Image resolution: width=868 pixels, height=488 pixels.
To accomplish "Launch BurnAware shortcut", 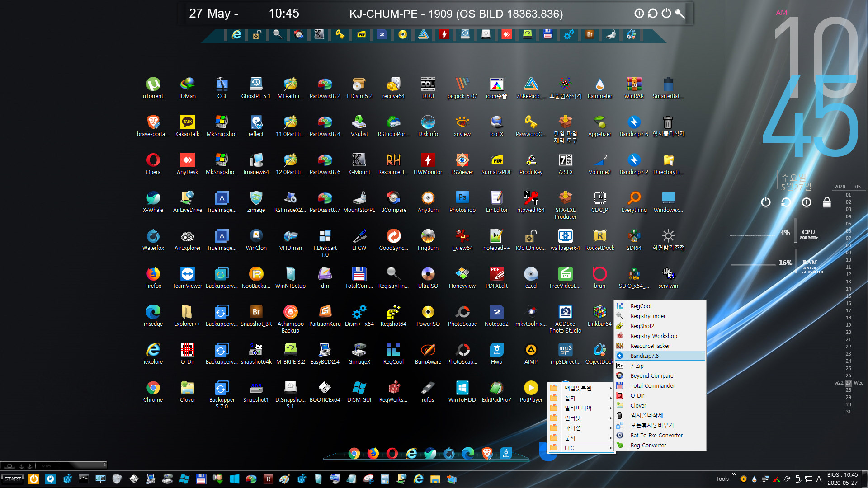I will point(428,353).
